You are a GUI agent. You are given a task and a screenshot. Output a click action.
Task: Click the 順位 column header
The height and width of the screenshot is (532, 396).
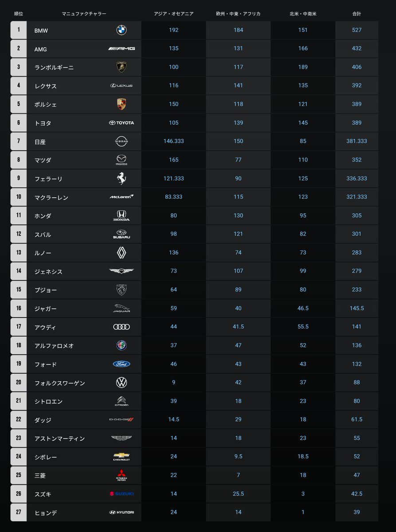click(x=19, y=14)
